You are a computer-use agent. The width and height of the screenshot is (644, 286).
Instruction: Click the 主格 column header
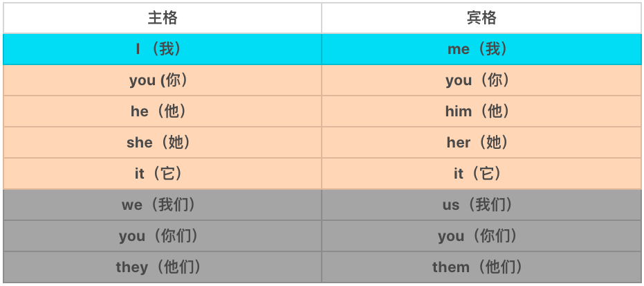coord(163,18)
